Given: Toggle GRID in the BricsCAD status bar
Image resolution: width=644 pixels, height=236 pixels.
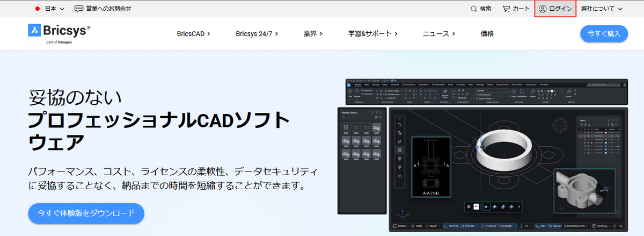Looking at the screenshot, I should tap(418, 226).
